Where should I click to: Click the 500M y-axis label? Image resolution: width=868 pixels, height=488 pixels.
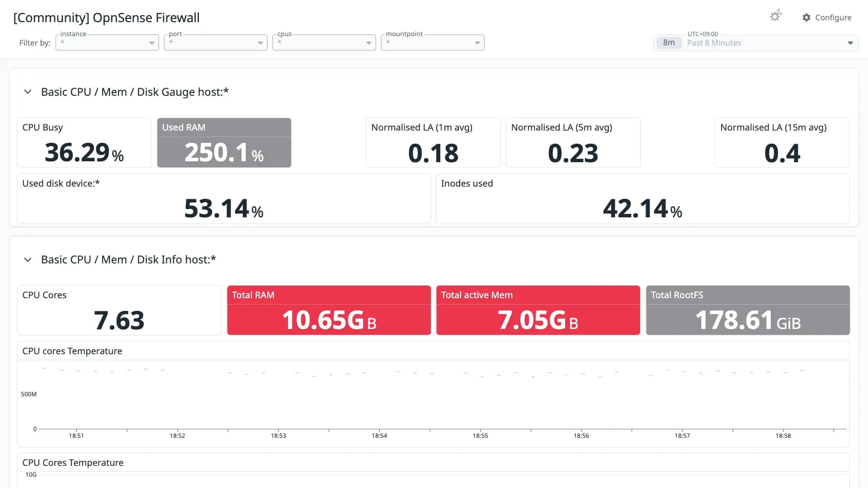click(28, 394)
